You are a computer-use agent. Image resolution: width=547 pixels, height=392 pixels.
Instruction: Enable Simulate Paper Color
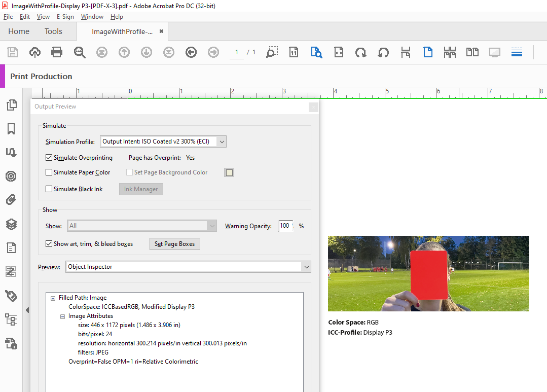tap(49, 172)
